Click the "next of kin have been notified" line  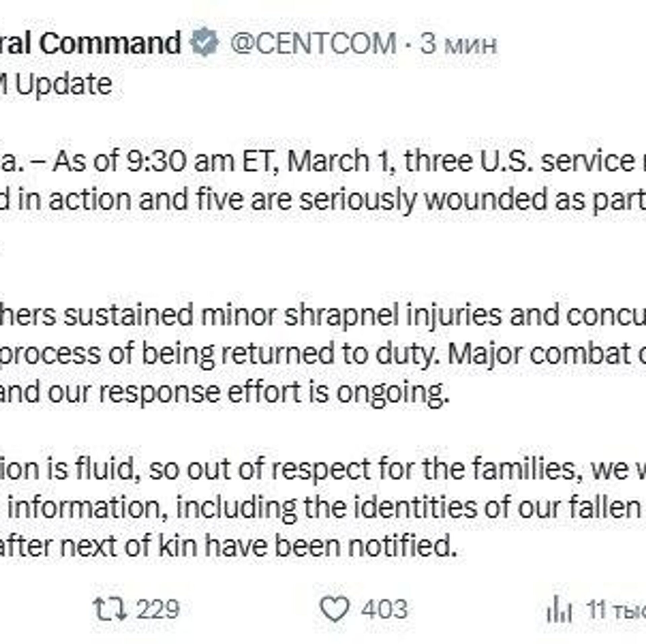(x=229, y=545)
